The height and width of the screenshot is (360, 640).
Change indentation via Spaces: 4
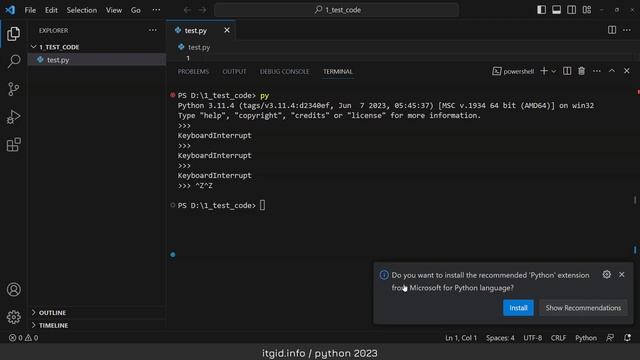500,338
